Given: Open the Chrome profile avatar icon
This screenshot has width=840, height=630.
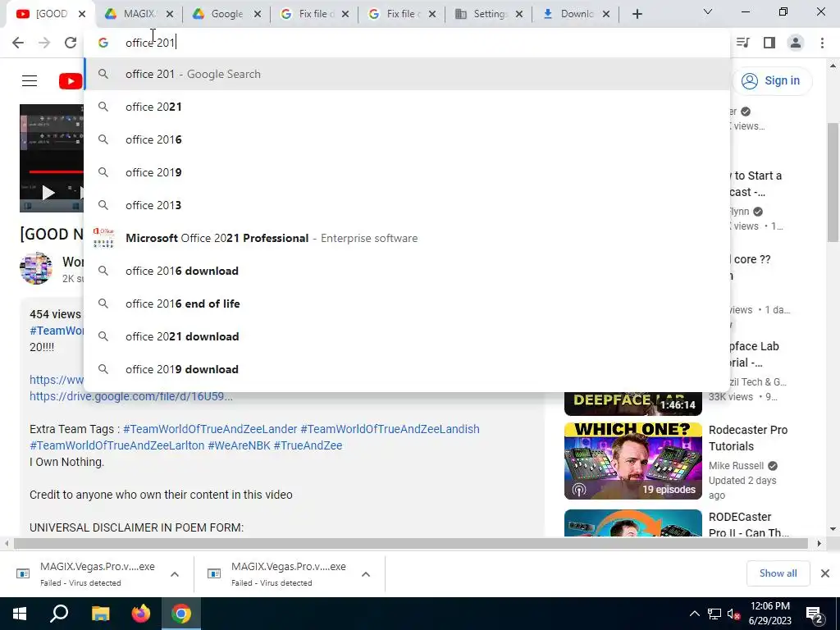Looking at the screenshot, I should tap(796, 43).
